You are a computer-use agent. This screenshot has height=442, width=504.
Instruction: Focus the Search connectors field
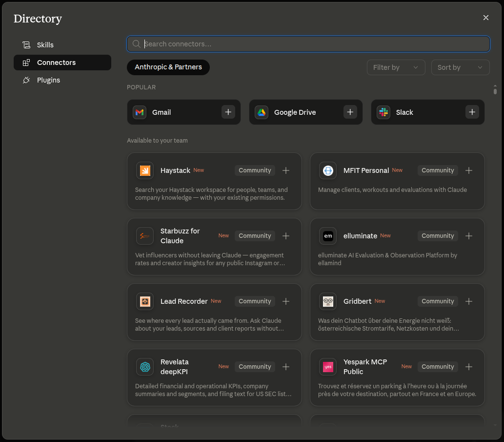pos(308,44)
